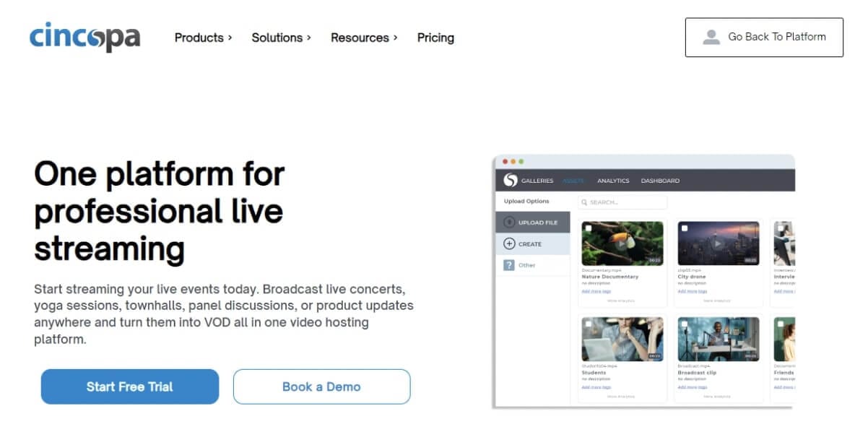Tick the City drone card checkbox

(x=685, y=228)
